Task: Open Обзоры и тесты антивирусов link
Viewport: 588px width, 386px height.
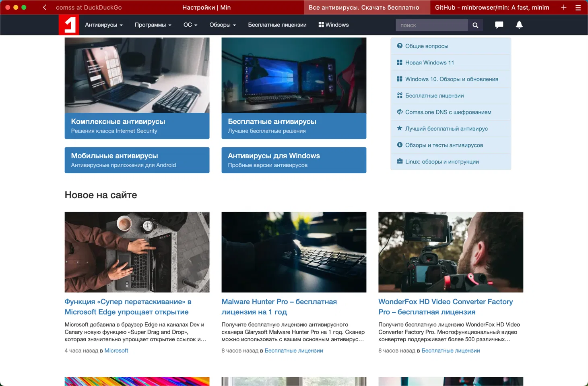Action: [x=444, y=145]
